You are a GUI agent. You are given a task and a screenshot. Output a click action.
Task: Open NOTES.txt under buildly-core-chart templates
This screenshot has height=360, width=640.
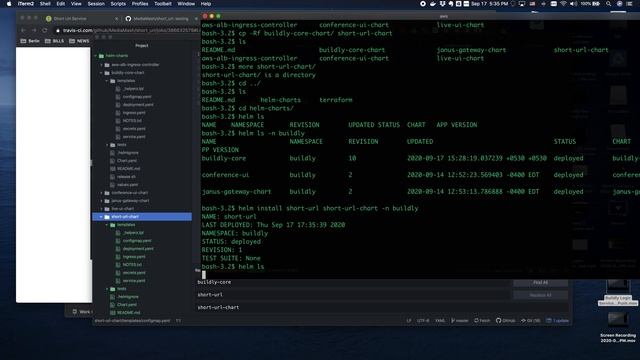tap(132, 120)
